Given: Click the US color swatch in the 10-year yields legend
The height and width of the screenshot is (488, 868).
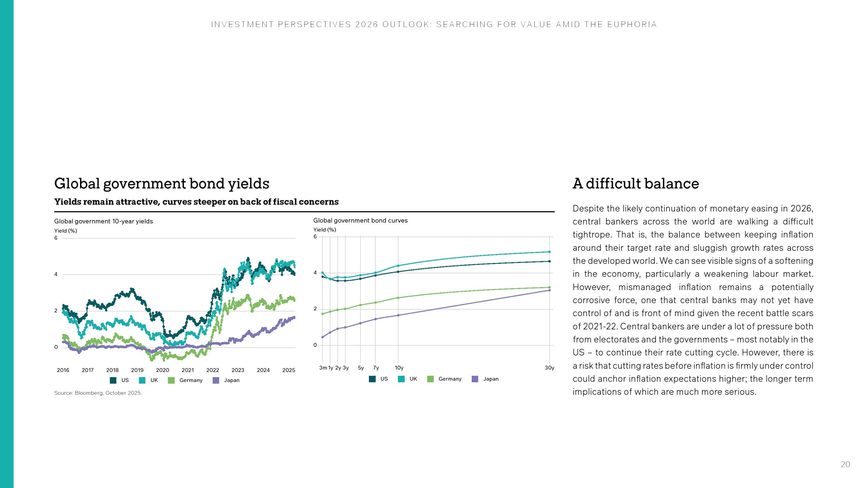Looking at the screenshot, I should click(x=113, y=380).
